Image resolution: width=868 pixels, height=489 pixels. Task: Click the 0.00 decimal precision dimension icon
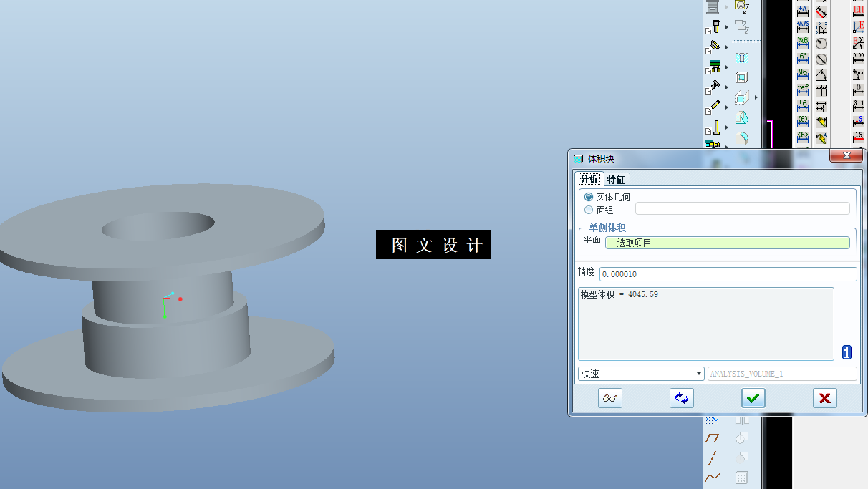point(859,59)
